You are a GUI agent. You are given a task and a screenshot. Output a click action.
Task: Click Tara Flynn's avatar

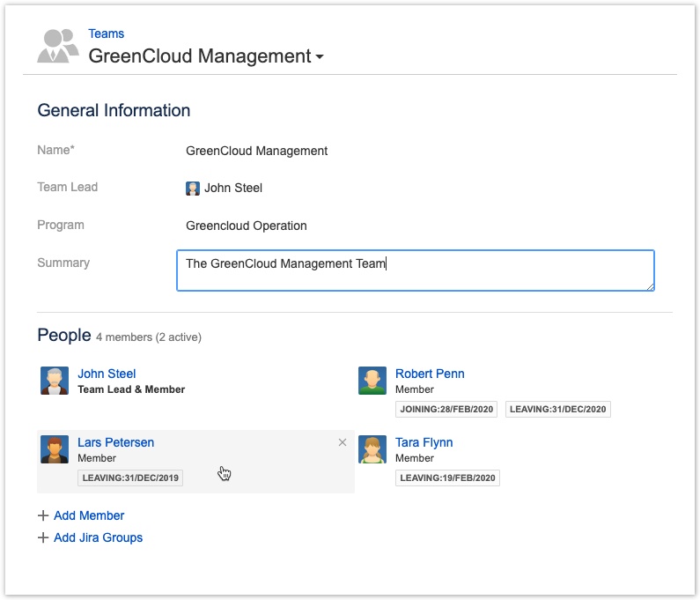click(372, 449)
